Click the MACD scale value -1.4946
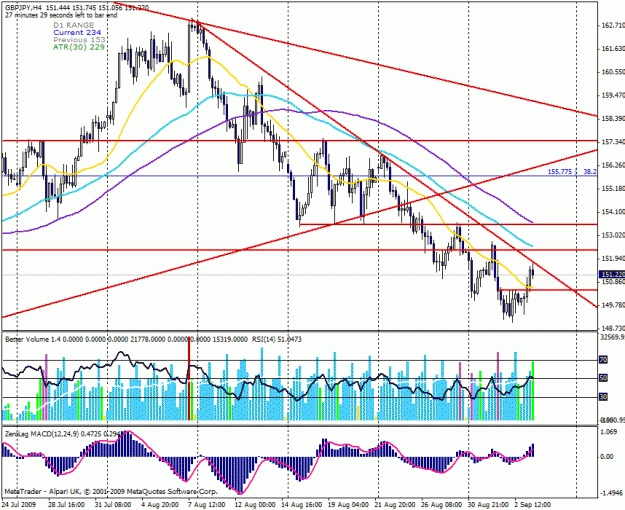This screenshot has height=510, width=625. tap(612, 493)
